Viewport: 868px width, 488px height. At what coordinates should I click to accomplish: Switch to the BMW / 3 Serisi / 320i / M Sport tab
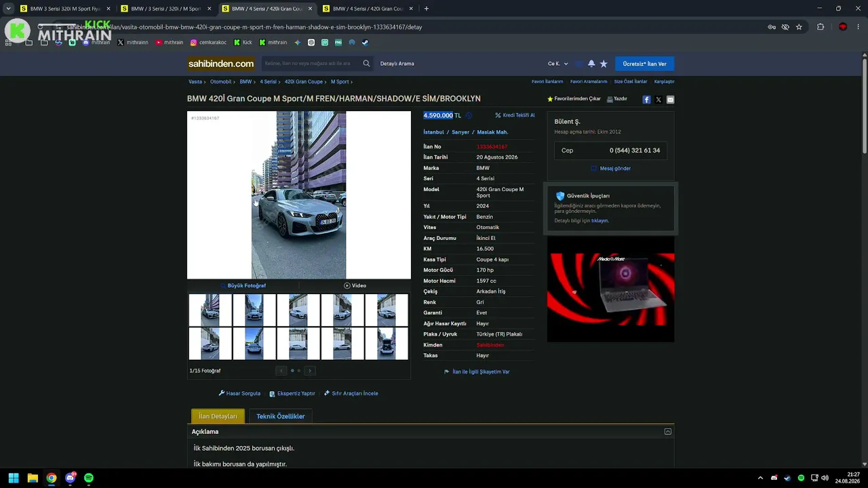[165, 9]
